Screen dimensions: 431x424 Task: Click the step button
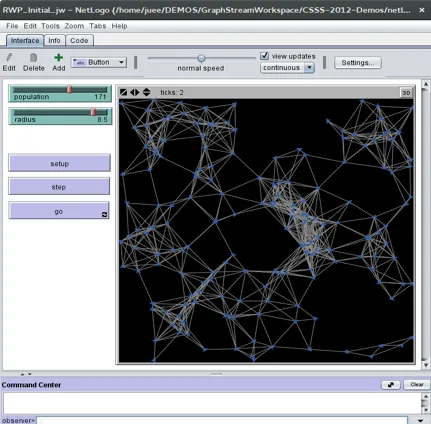coord(59,186)
